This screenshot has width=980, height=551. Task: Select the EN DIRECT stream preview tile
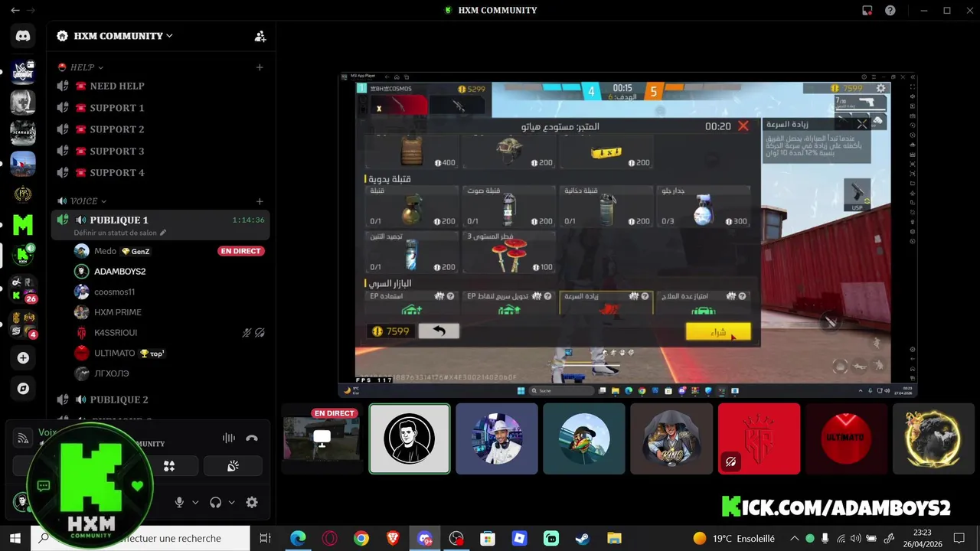tap(322, 439)
